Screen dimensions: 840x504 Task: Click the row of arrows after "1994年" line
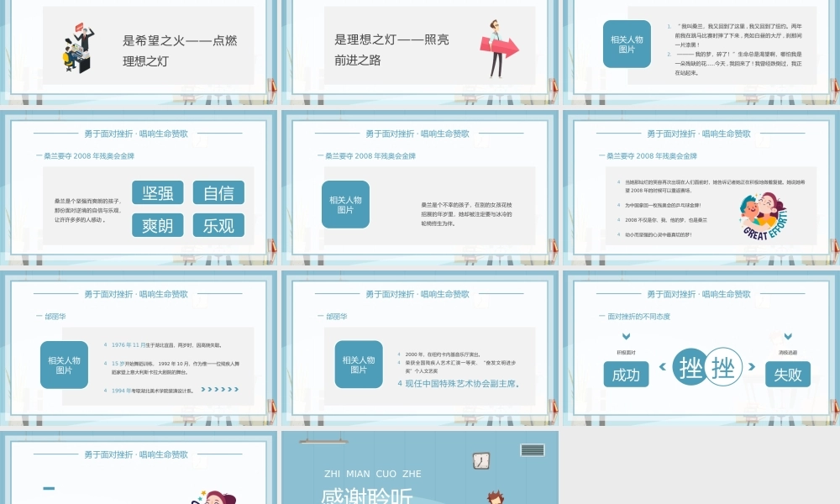click(219, 390)
